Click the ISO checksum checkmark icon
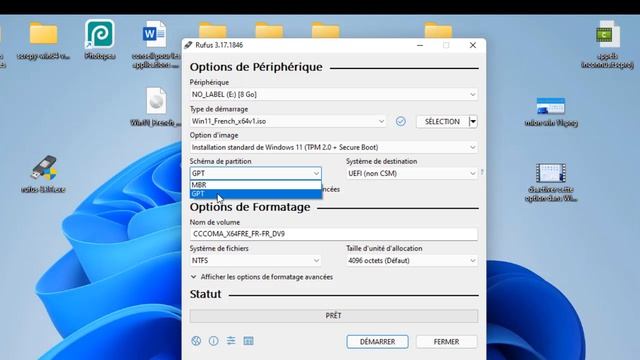This screenshot has height=360, width=640. (401, 121)
